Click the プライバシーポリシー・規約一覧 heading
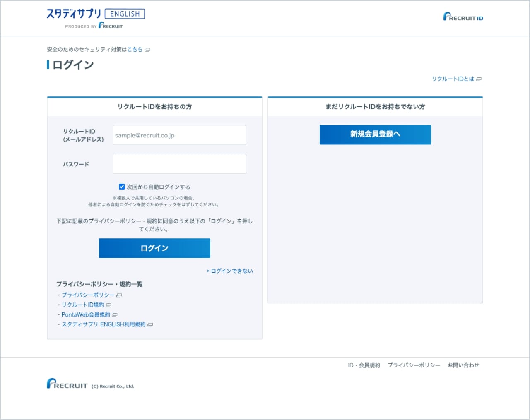This screenshot has width=530, height=420. pyautogui.click(x=99, y=284)
